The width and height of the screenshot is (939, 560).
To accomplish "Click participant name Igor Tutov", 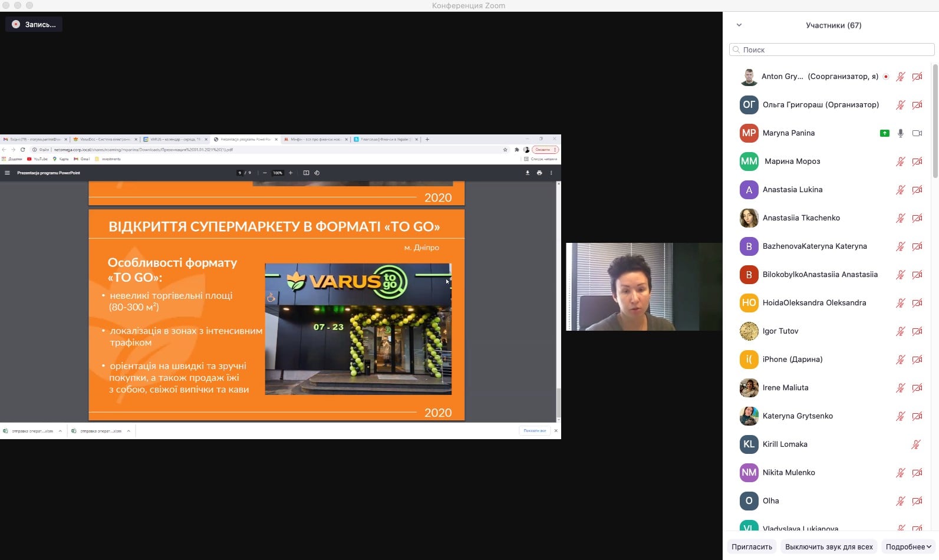I will pos(780,331).
